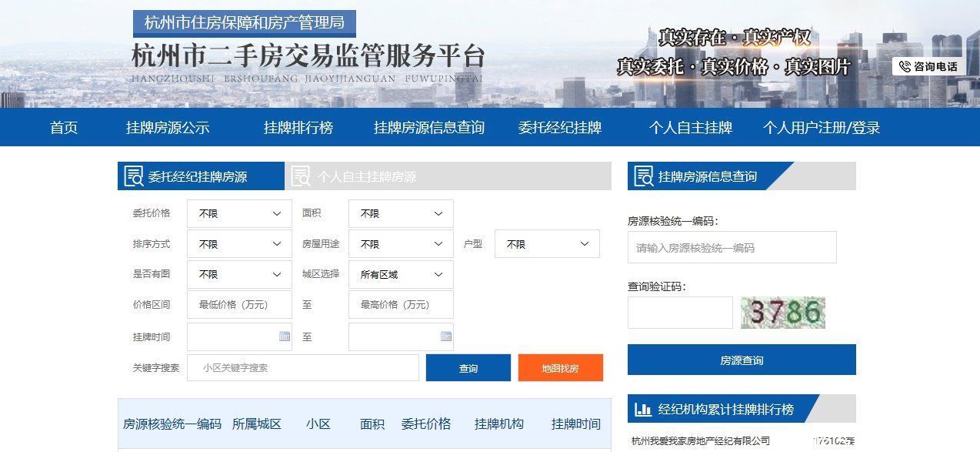Click the document-search icon on 委托经纪挂牌房源 tab
This screenshot has height=452, width=980.
[132, 176]
